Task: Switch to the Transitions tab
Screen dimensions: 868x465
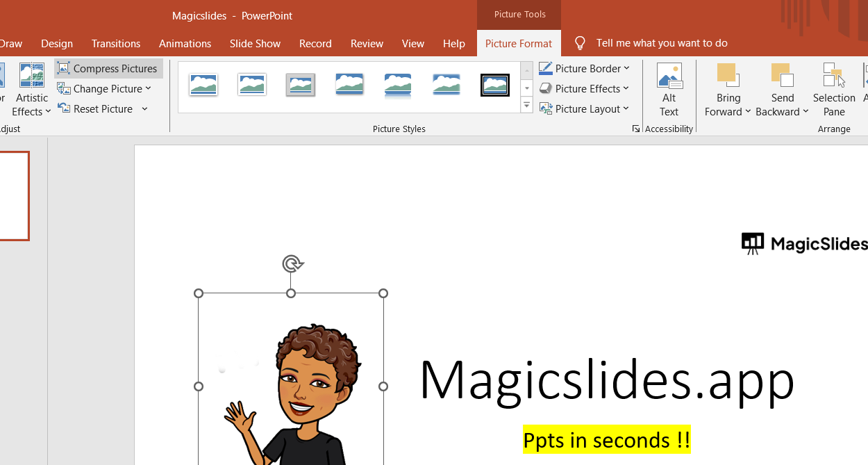Action: [116, 43]
